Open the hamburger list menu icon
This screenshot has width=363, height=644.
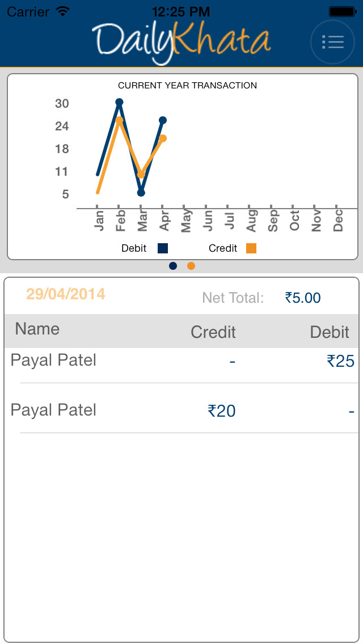tap(332, 42)
